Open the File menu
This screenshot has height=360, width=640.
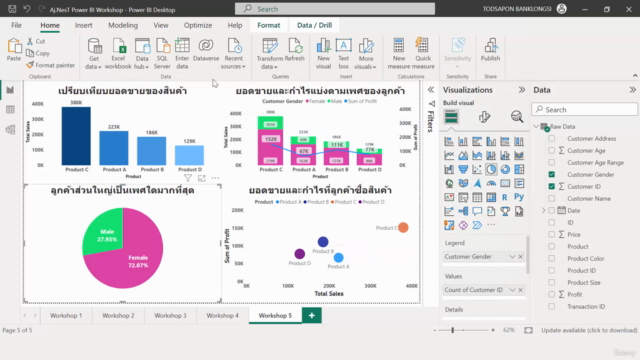[x=16, y=25]
